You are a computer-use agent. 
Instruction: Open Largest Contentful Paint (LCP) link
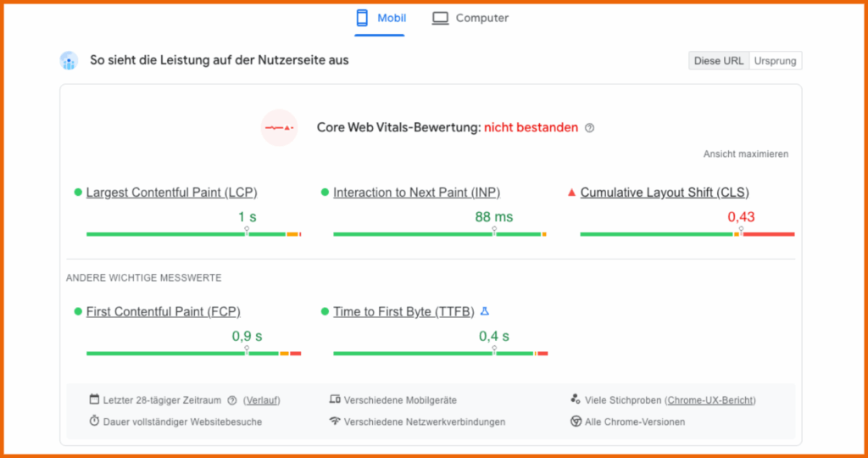pos(171,193)
